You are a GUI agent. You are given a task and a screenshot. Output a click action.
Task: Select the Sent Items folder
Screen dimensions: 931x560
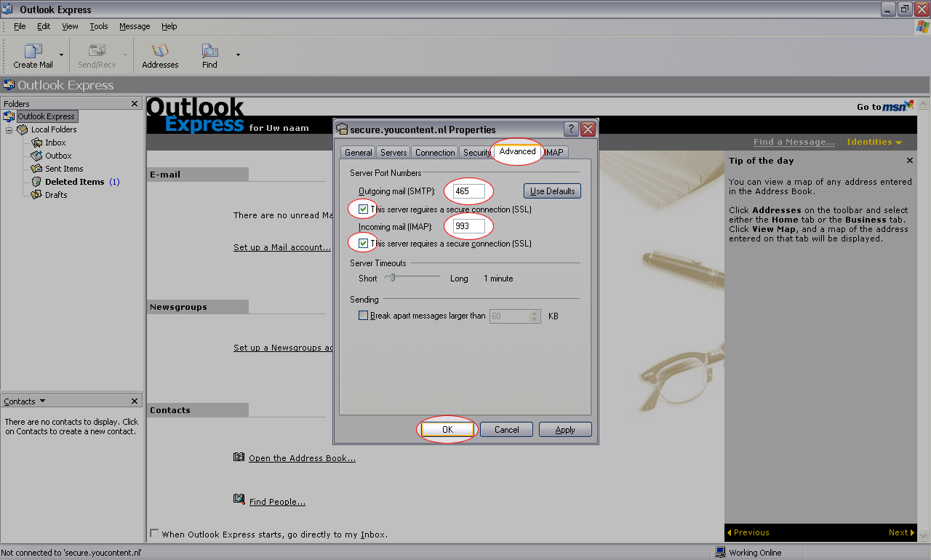point(64,169)
